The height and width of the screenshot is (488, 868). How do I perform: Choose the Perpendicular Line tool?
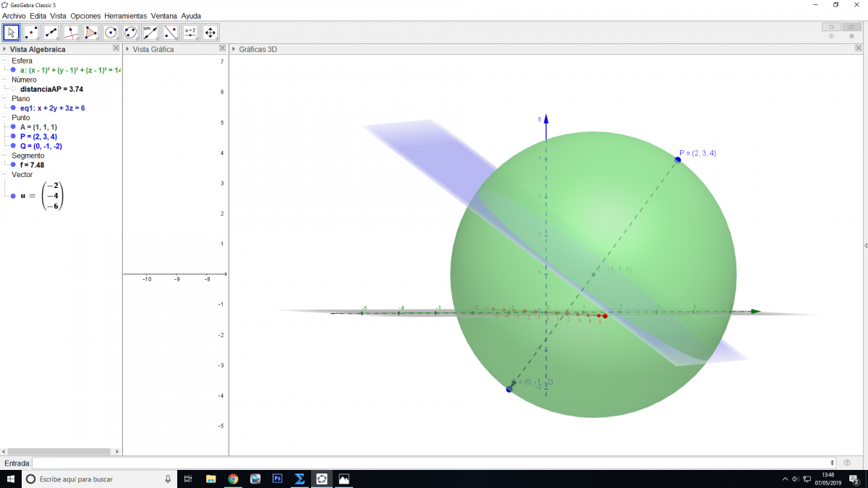point(71,33)
